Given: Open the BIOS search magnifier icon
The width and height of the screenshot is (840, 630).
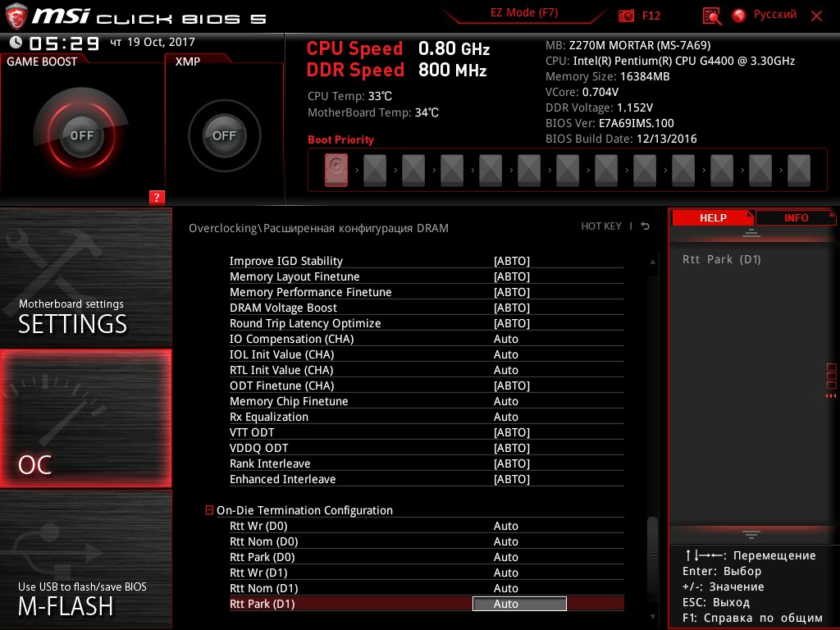Looking at the screenshot, I should (711, 16).
